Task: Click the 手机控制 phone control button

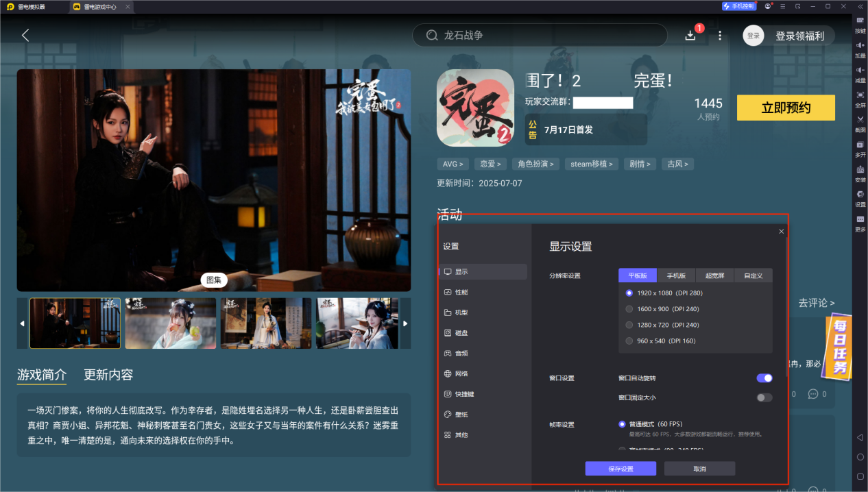Action: [739, 6]
